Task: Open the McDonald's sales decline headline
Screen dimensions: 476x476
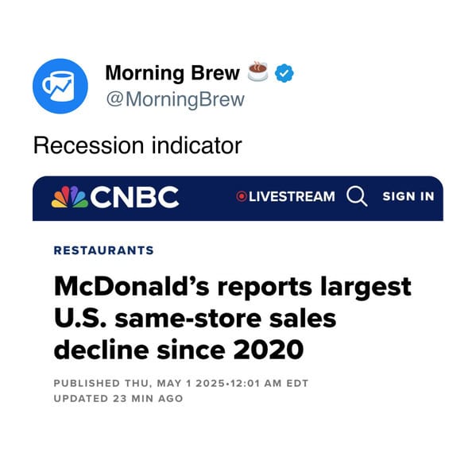Action: click(233, 318)
